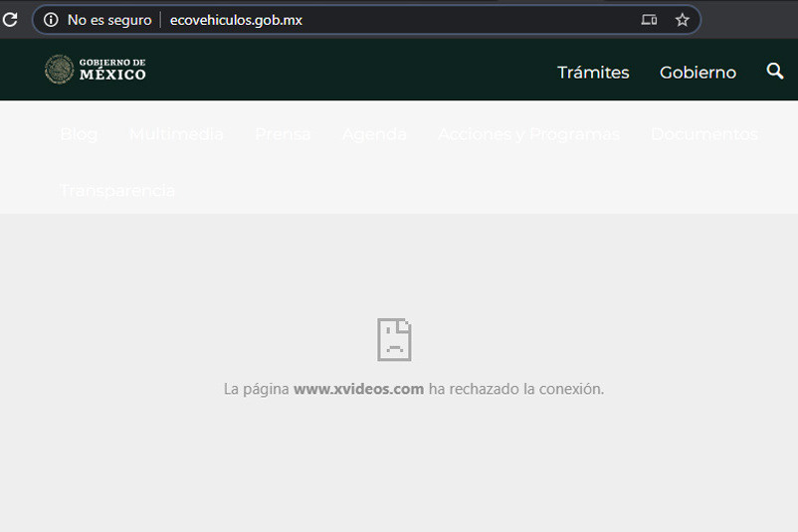Open the Agenda navigation item

pyautogui.click(x=374, y=134)
